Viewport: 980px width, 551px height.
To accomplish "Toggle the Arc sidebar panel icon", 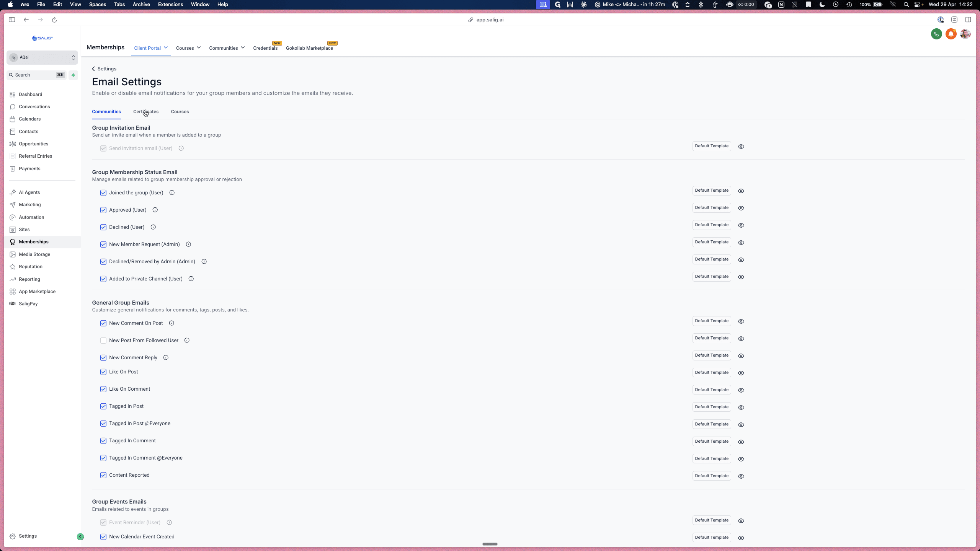I will [x=12, y=20].
